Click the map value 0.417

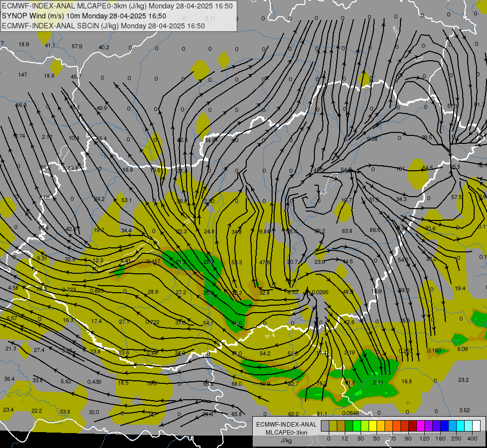tap(153, 261)
